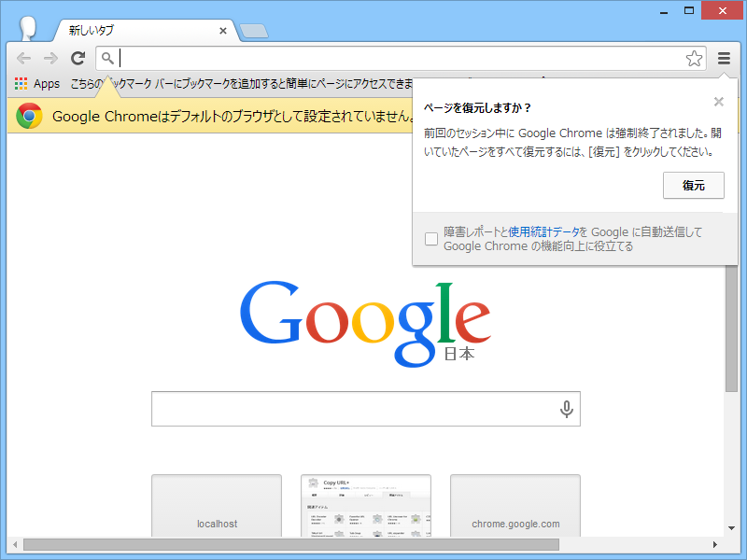Open the 使用統計データ link
Image resolution: width=747 pixels, height=560 pixels.
(543, 231)
